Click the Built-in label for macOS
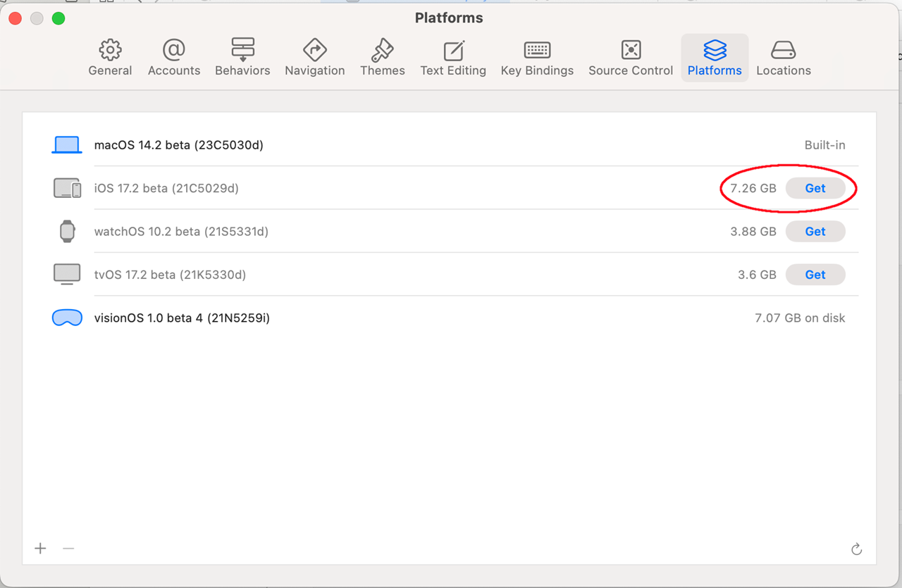 click(x=824, y=145)
